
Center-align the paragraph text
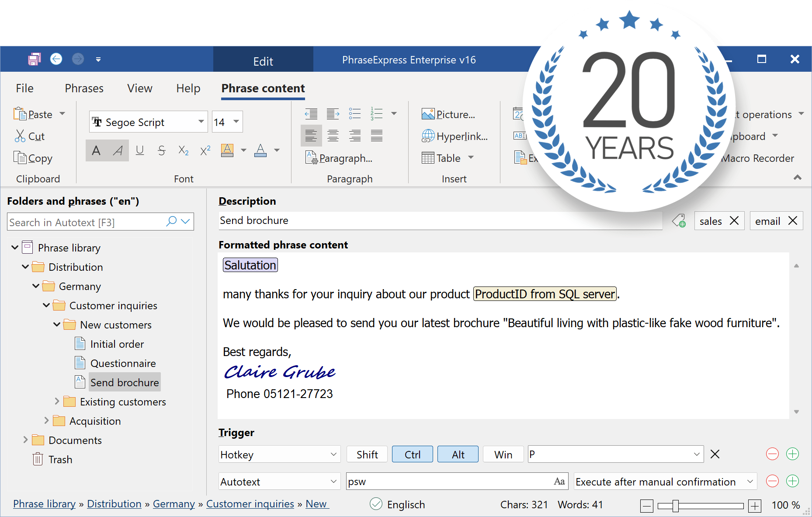coord(333,136)
